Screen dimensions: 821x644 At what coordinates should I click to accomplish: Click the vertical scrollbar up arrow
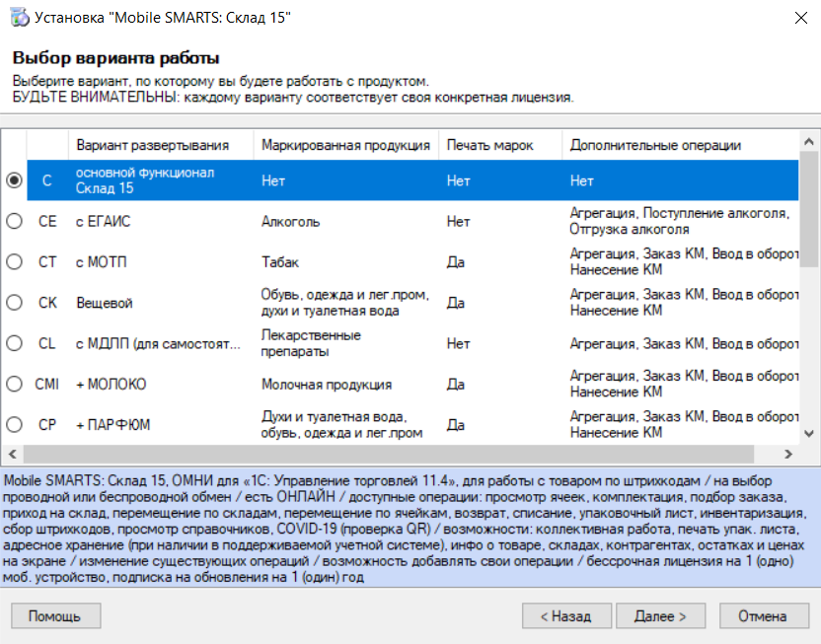[x=809, y=142]
